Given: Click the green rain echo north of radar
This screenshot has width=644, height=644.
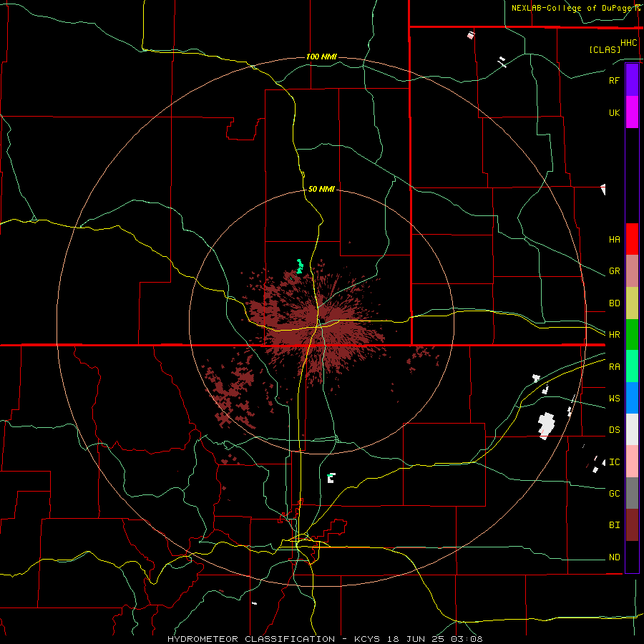Looking at the screenshot, I should click(300, 266).
